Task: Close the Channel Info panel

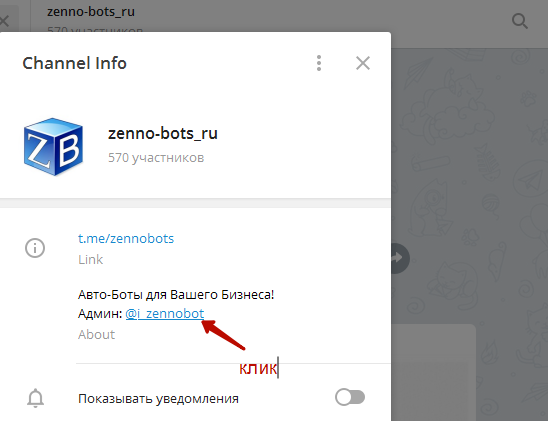Action: pos(363,63)
